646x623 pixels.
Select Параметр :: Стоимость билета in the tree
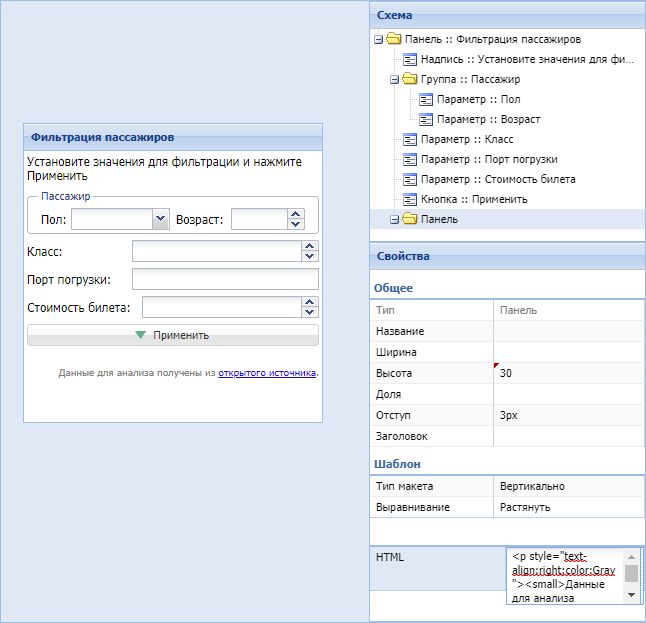tap(497, 180)
